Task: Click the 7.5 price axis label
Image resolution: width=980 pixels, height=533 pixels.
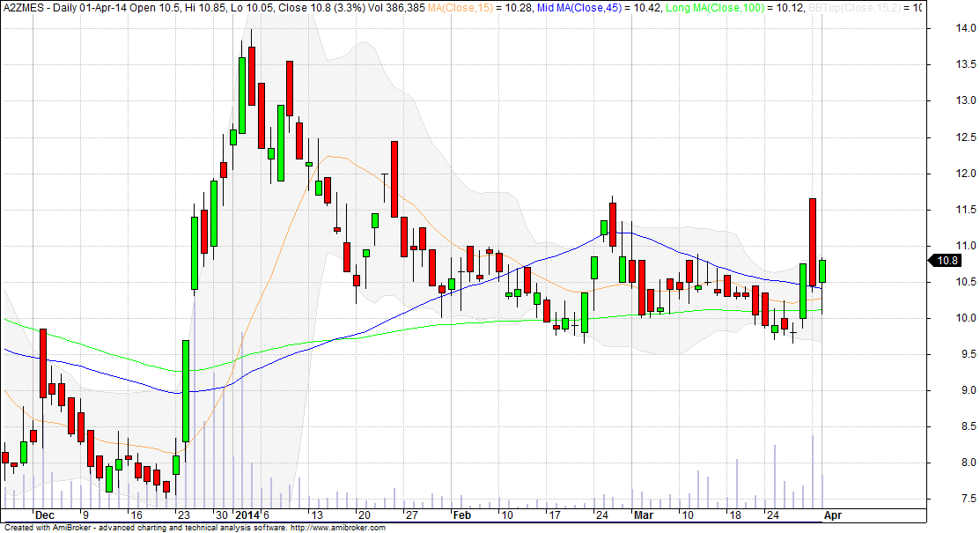Action: coord(970,499)
